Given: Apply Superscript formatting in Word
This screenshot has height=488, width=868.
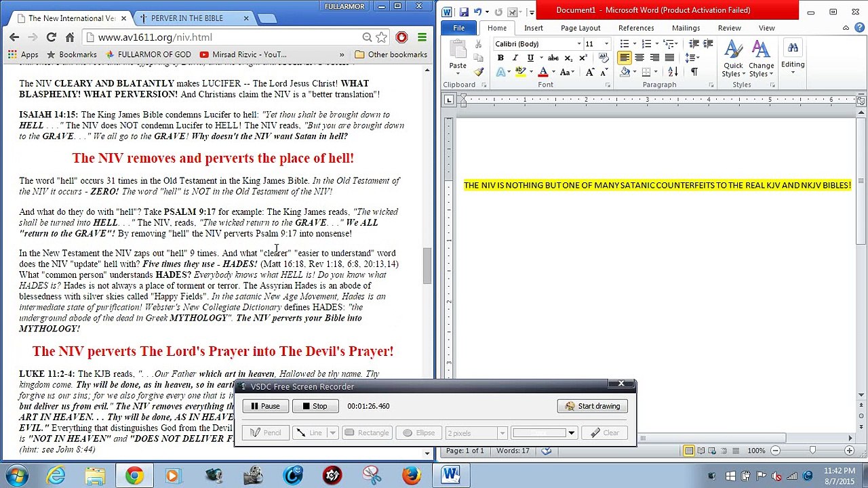Looking at the screenshot, I should click(583, 58).
